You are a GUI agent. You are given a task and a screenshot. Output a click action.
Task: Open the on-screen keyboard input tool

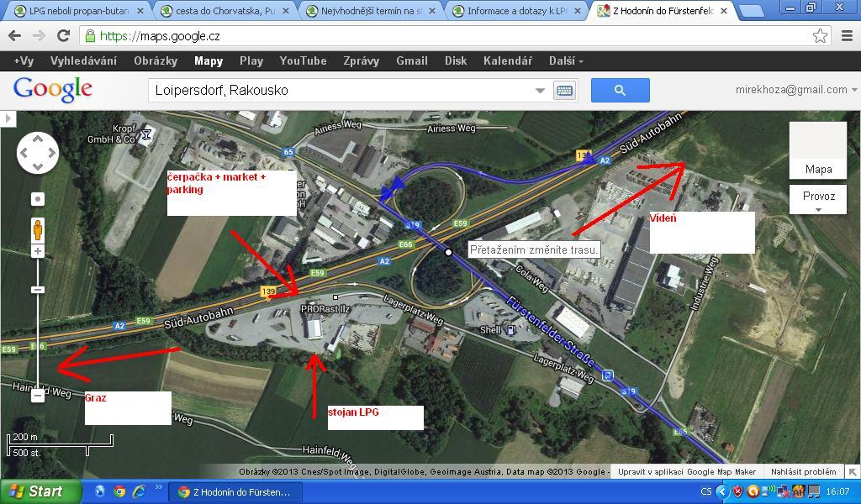(564, 91)
